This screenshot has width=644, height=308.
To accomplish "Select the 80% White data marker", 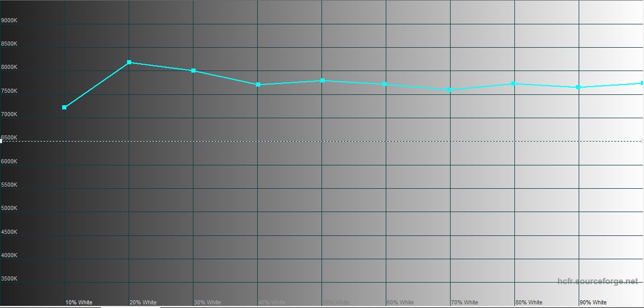I will click(x=513, y=83).
